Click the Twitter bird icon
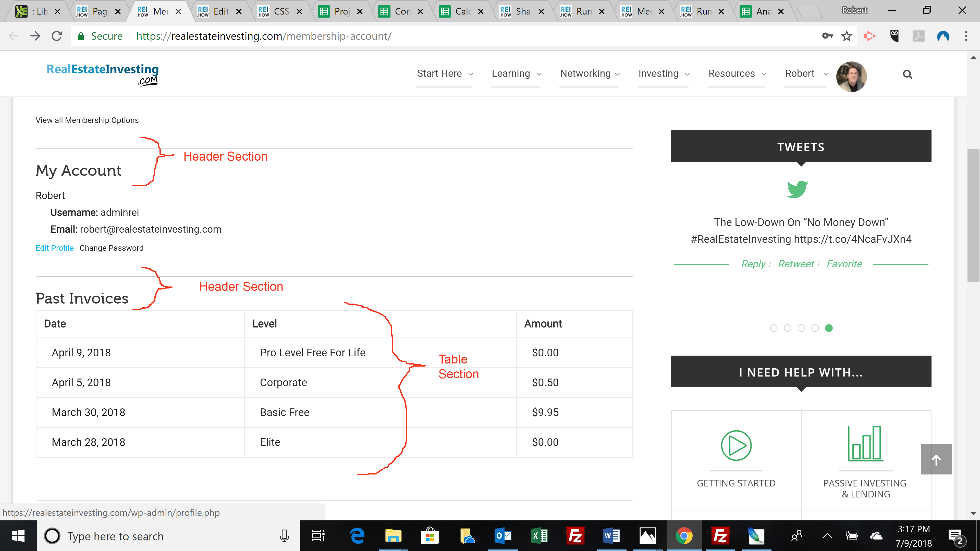The height and width of the screenshot is (551, 980). pyautogui.click(x=797, y=189)
